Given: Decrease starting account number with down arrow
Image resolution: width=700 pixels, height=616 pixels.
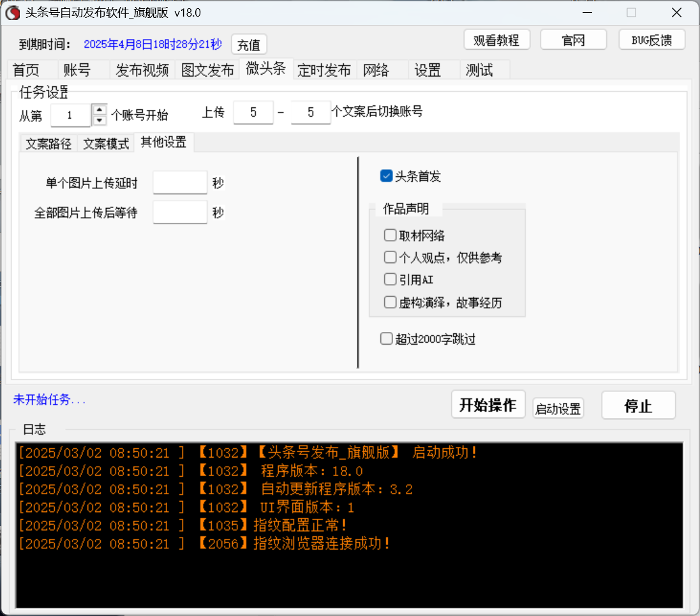Looking at the screenshot, I should click(x=99, y=120).
